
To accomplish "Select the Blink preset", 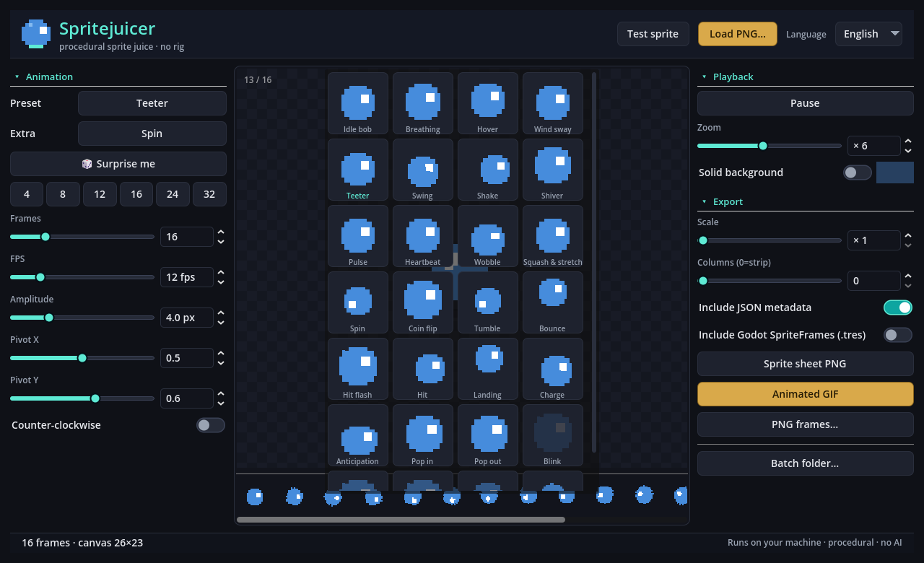I will 552,435.
